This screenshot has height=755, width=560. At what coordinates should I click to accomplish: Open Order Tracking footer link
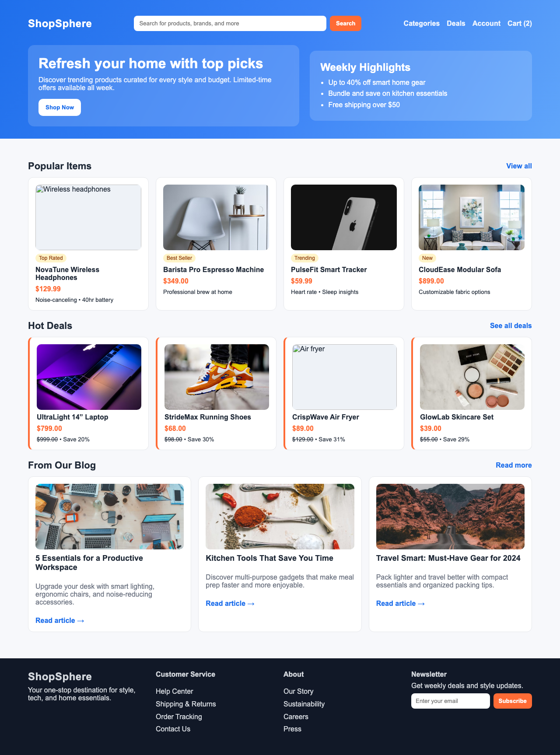click(179, 717)
